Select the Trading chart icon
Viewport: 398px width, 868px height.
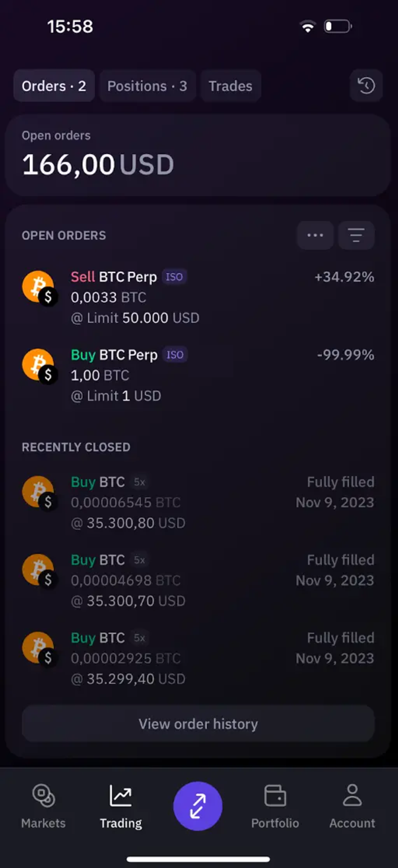tap(120, 796)
